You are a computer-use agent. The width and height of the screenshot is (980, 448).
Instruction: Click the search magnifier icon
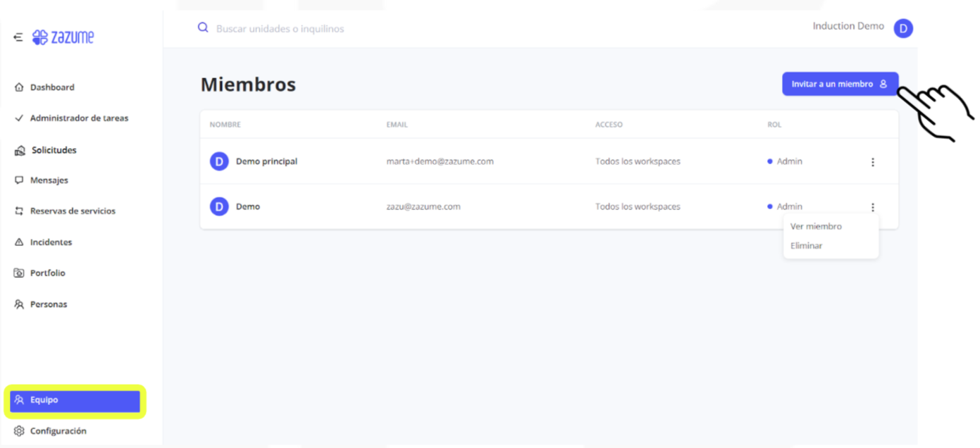[203, 28]
